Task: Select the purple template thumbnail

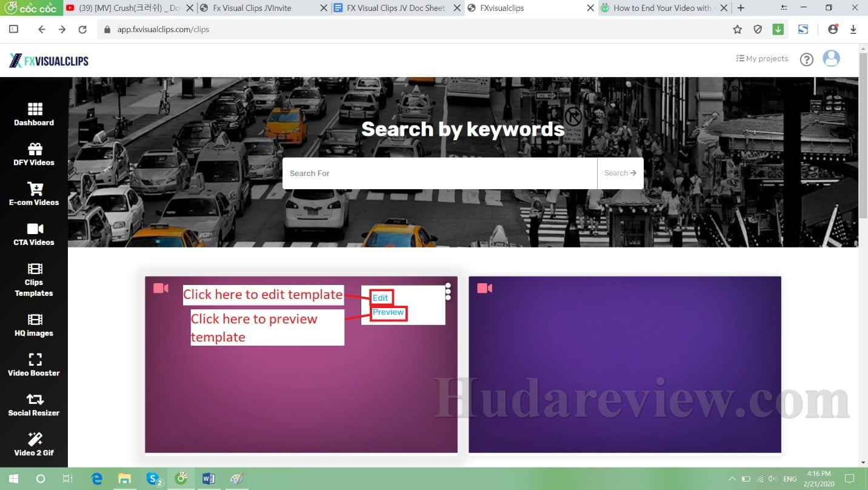Action: coord(624,364)
